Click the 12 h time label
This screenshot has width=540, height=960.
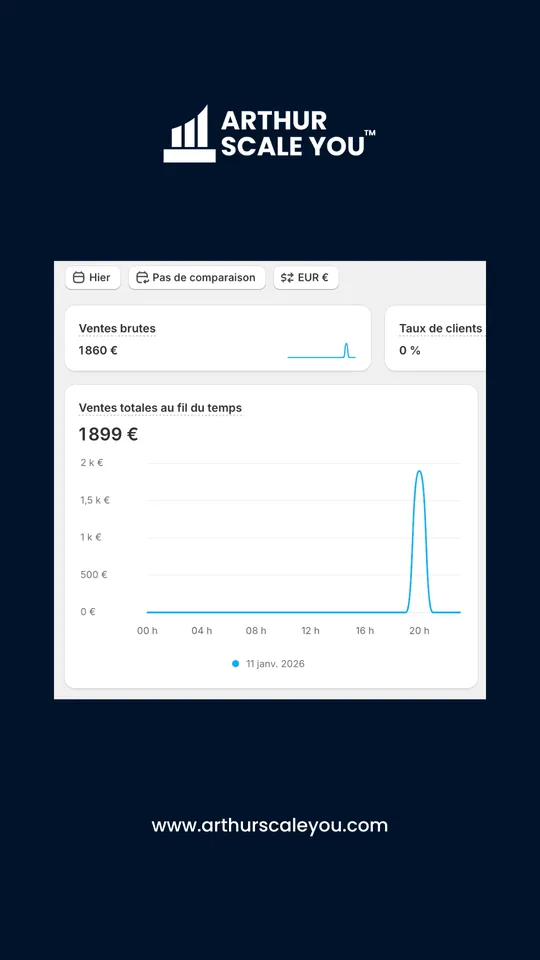click(x=310, y=631)
